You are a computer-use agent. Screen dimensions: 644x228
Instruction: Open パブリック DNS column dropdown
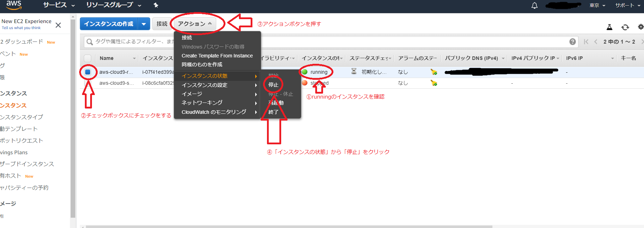503,59
